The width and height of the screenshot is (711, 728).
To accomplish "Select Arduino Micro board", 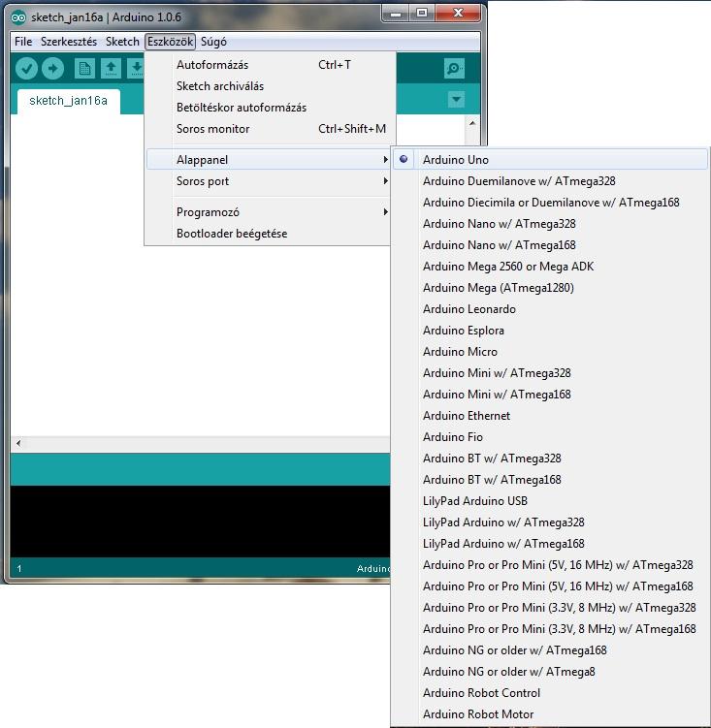I will point(550,352).
